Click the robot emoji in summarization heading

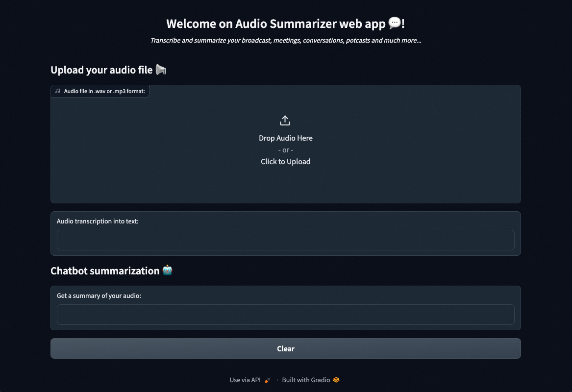coord(167,270)
